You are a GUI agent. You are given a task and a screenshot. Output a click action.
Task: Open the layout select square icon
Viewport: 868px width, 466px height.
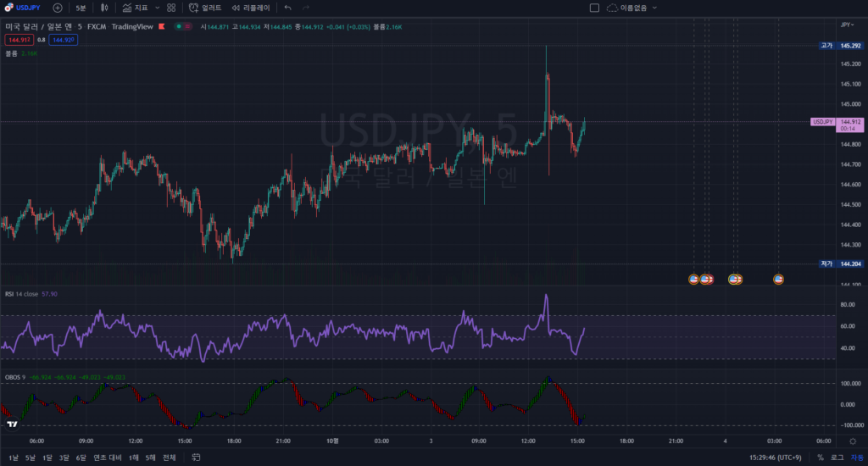click(594, 8)
